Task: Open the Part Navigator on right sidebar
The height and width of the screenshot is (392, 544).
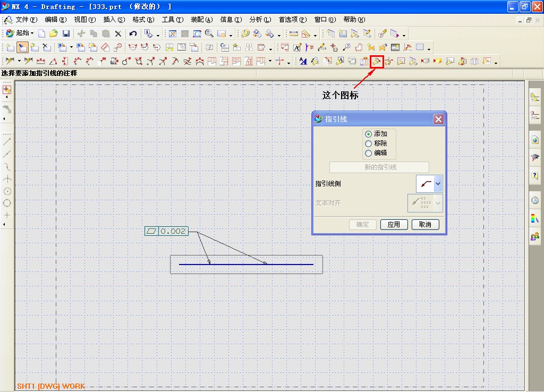Action: (x=535, y=115)
